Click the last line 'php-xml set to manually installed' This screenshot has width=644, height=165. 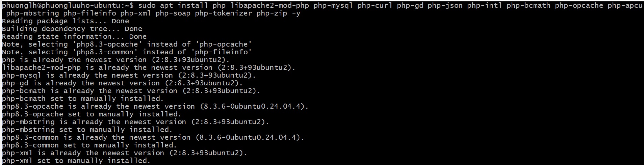[76, 161]
